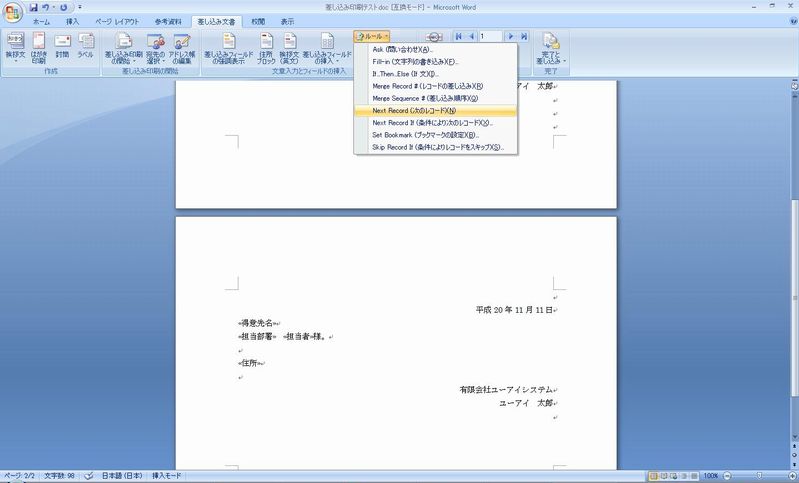Click the «住所» merge field

coord(250,363)
